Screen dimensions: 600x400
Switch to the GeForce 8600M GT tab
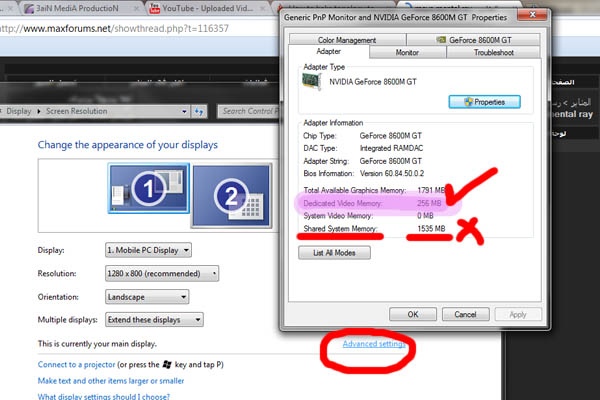point(474,40)
